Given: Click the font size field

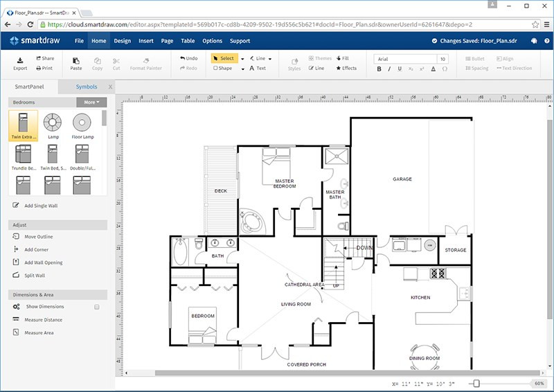Looking at the screenshot, I should [443, 59].
